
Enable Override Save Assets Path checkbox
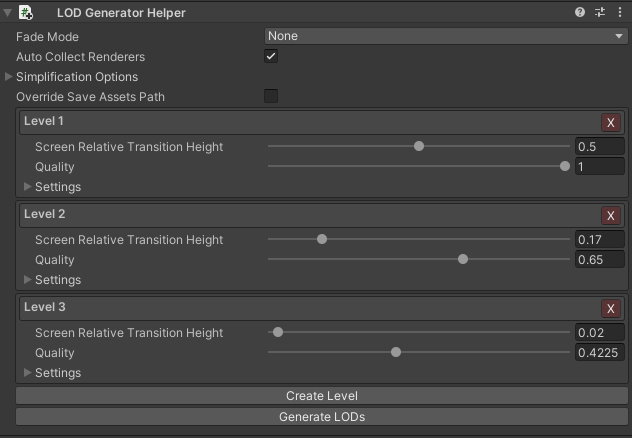coord(271,97)
